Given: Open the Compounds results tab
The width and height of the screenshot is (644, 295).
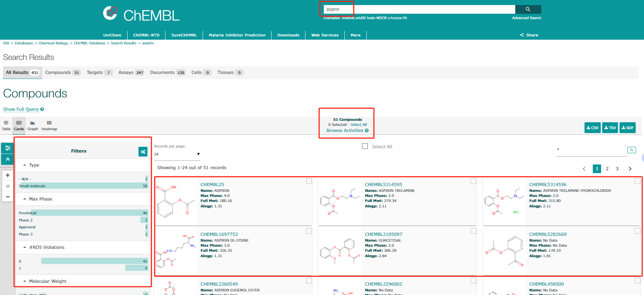Looking at the screenshot, I should click(x=63, y=72).
